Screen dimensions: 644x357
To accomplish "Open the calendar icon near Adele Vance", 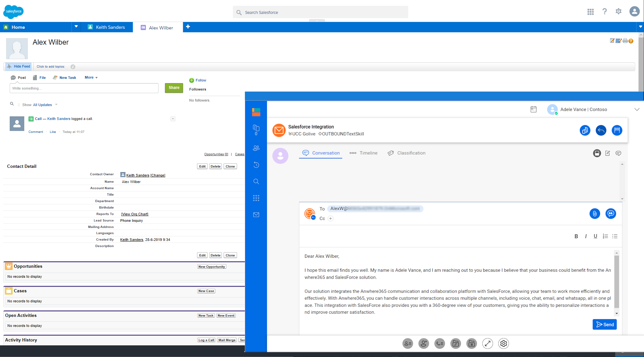I will coord(533,109).
